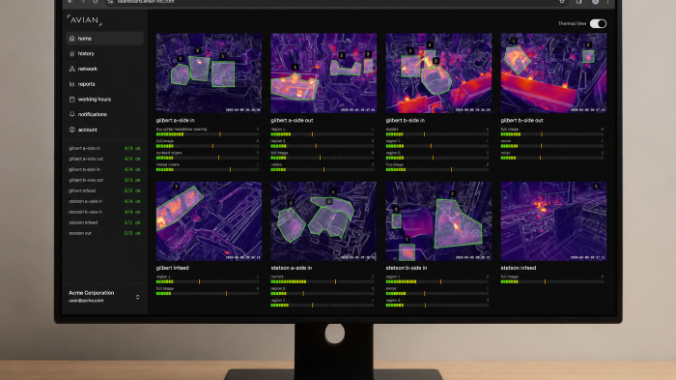The height and width of the screenshot is (380, 676).
Task: Click gilbert a-side out region 1 meter bar
Action: pos(322,134)
